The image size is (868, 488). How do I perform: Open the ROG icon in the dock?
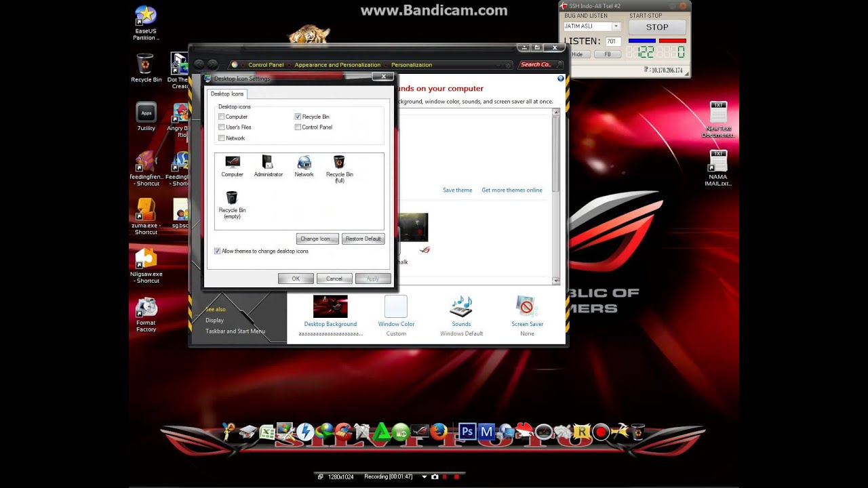coord(419,431)
